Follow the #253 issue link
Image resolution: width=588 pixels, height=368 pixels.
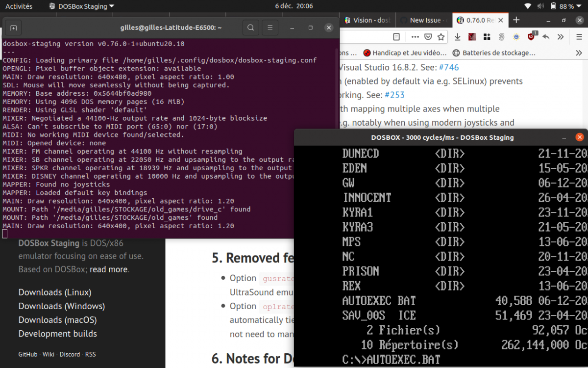(x=395, y=95)
